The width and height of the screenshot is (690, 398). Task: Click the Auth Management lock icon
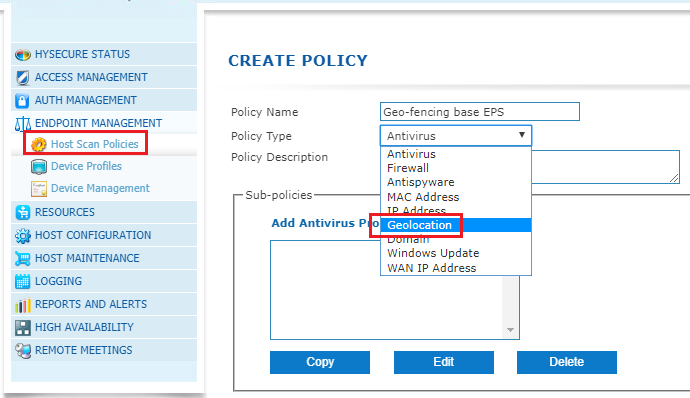pyautogui.click(x=22, y=100)
